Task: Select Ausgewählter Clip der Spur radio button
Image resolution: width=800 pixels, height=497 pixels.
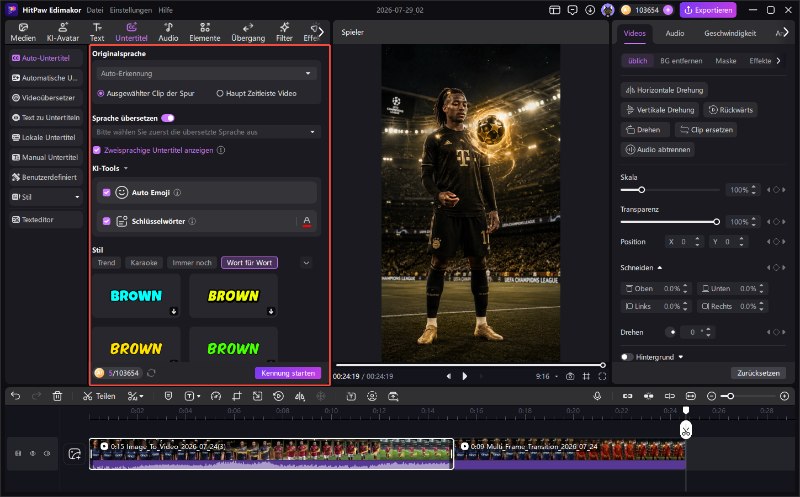Action: (x=101, y=93)
